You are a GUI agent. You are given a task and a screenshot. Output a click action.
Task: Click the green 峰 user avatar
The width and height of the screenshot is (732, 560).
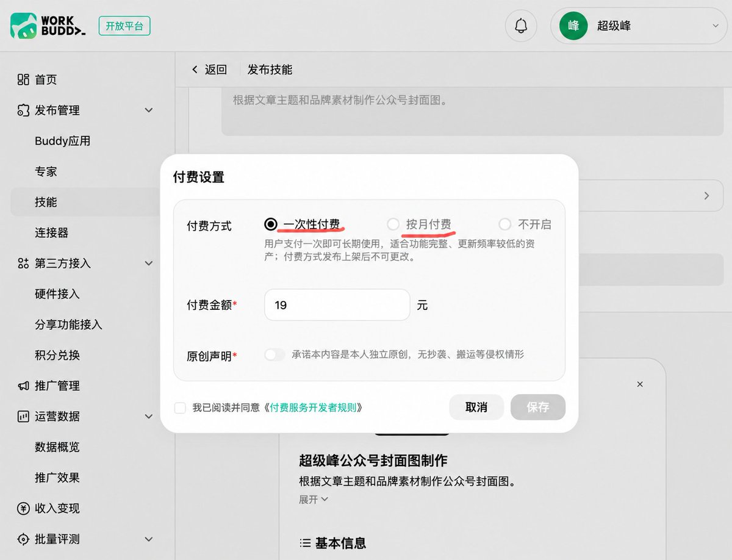click(573, 26)
